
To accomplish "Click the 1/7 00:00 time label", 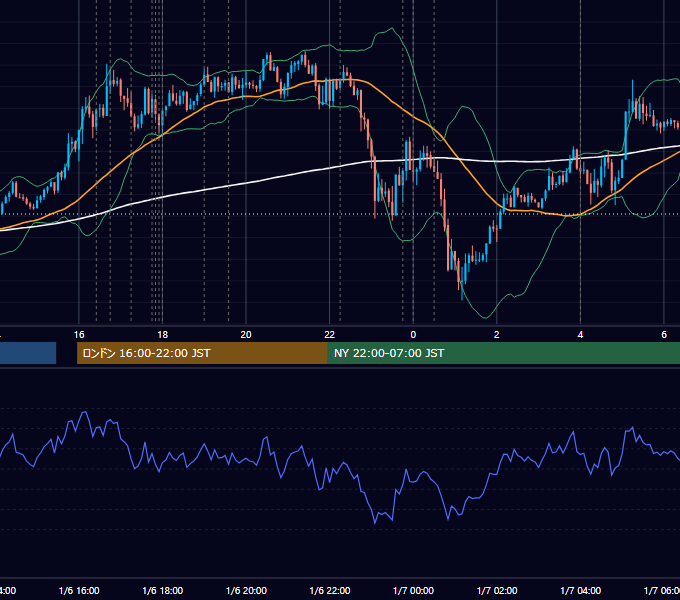I will click(x=413, y=590).
